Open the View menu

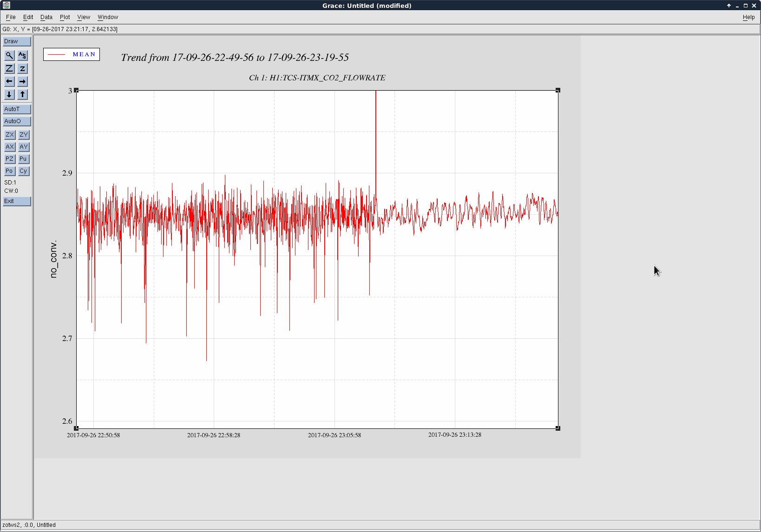84,17
